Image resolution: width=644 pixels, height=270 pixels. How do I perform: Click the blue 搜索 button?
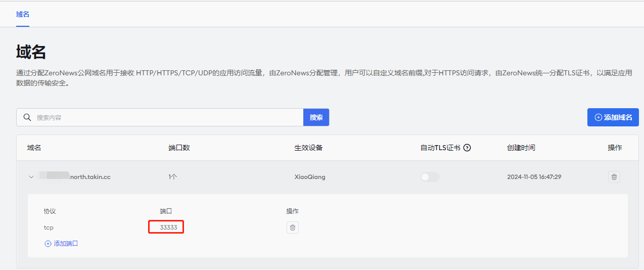click(x=316, y=117)
